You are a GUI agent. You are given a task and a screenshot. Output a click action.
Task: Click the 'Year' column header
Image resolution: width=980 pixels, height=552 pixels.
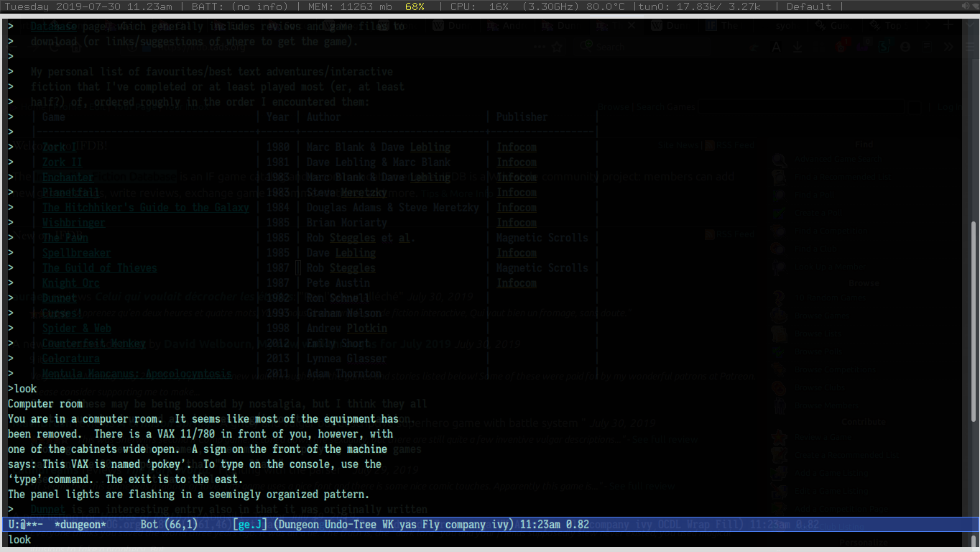tap(278, 116)
